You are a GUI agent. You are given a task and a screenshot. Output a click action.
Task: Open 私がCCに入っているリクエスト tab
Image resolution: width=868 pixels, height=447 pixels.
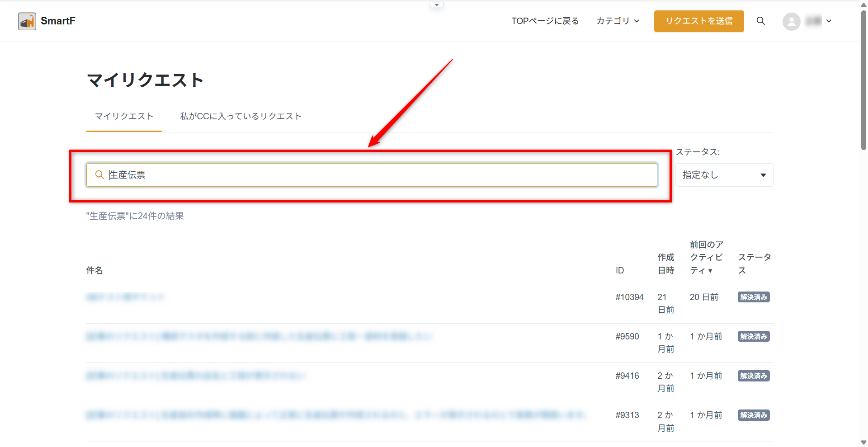point(241,117)
